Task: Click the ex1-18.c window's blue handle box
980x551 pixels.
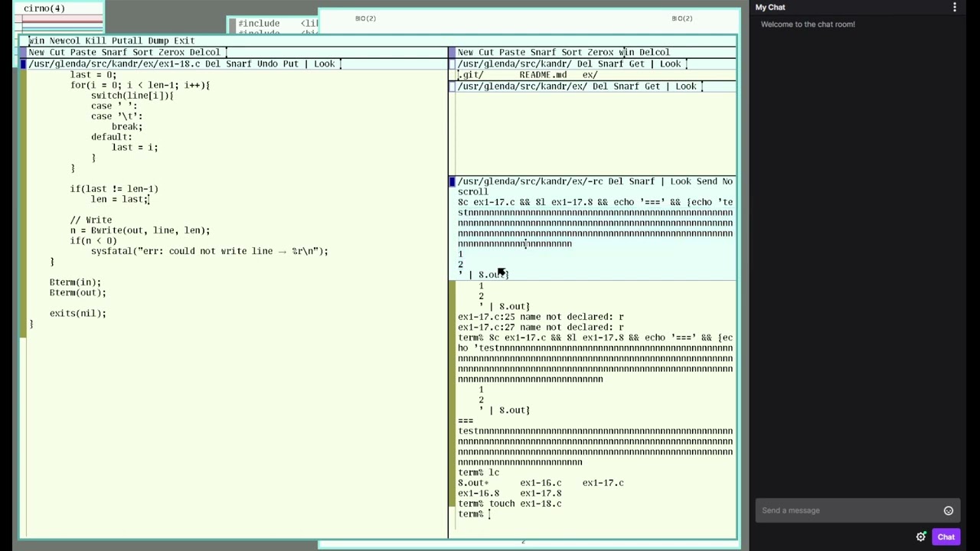Action: coord(23,64)
